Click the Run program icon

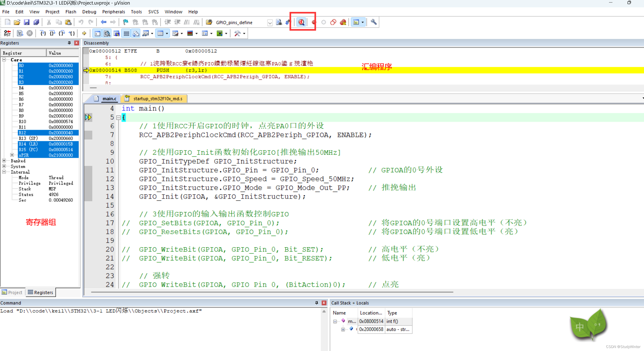click(20, 33)
